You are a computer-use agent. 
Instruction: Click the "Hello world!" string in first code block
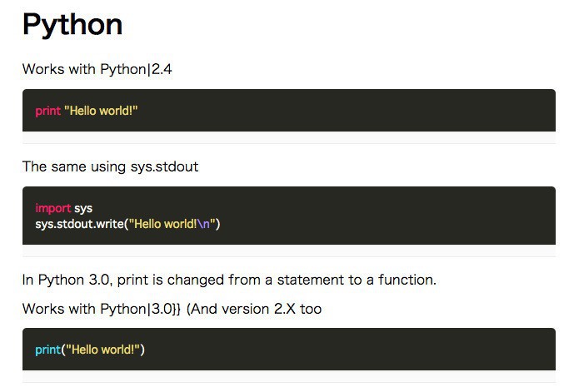click(x=100, y=111)
